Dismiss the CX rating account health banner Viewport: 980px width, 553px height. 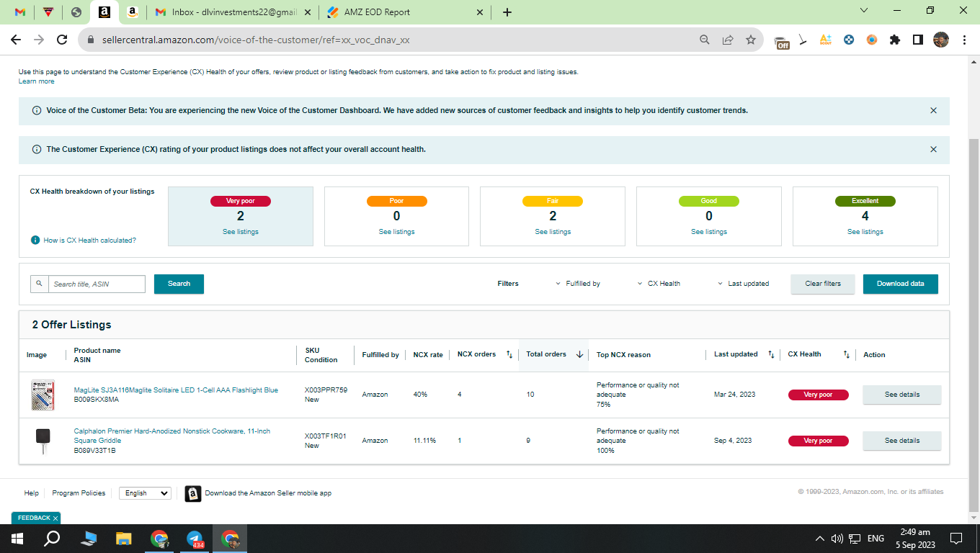coord(934,150)
